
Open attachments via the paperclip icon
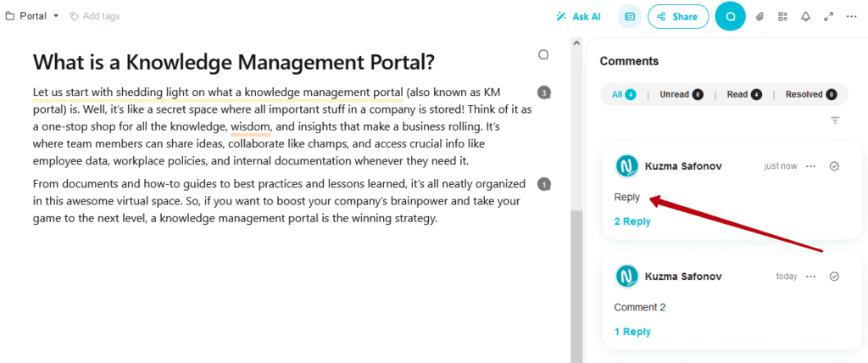pos(760,17)
